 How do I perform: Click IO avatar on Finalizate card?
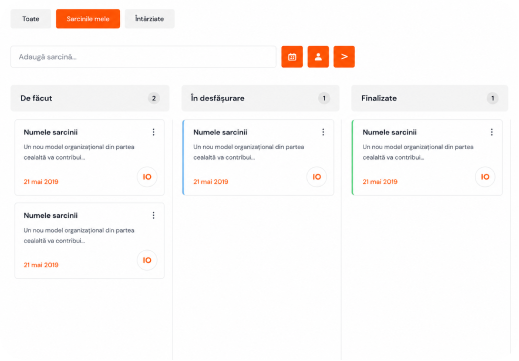tap(485, 177)
